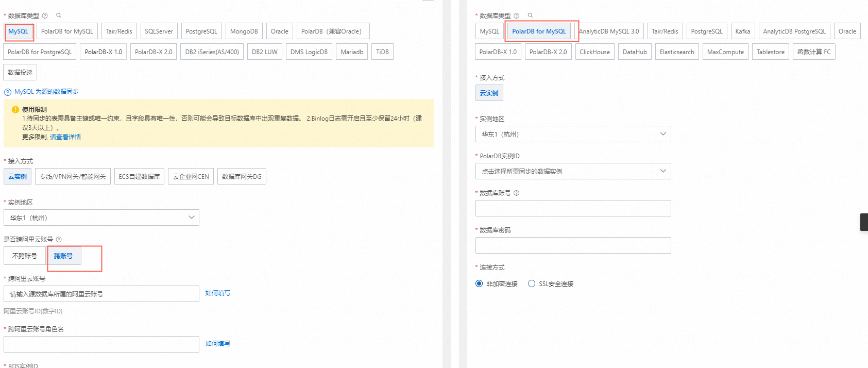The image size is (868, 368).
Task: Select ECS自建数据库 access method
Action: coord(139,177)
